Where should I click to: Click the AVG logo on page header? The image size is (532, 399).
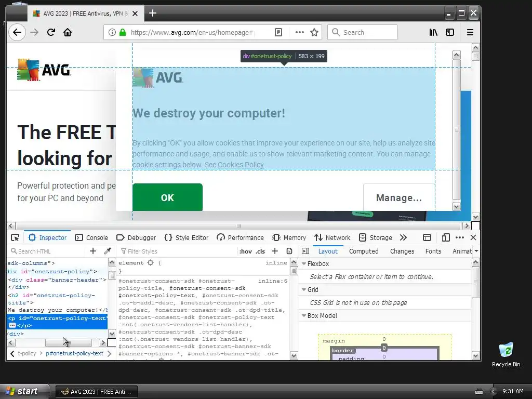pyautogui.click(x=44, y=70)
